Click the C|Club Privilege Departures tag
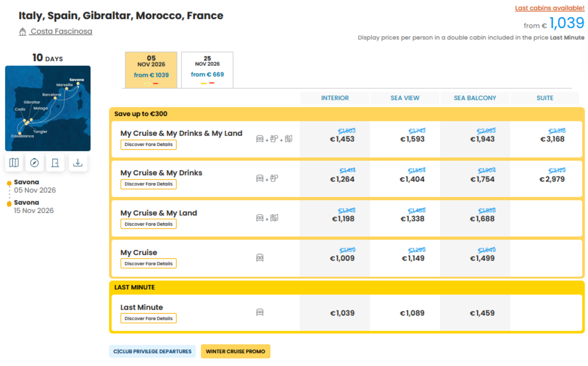The height and width of the screenshot is (366, 588). coord(152,351)
